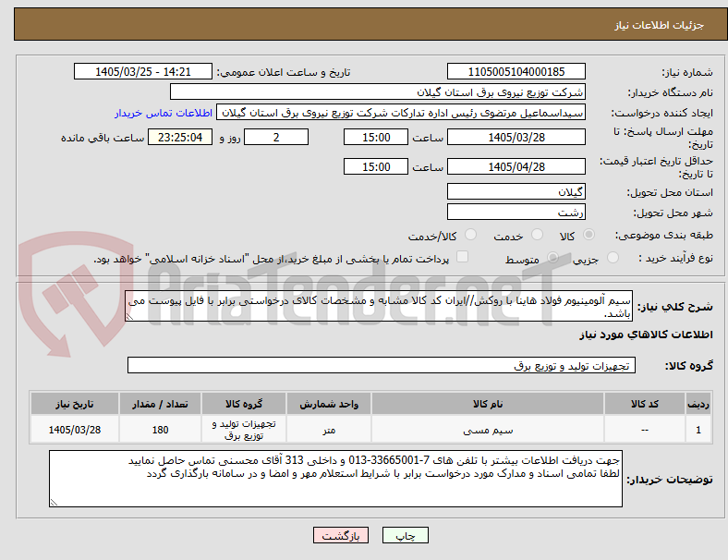
Task: Click the چاپ (print) button
Action: coord(405,535)
